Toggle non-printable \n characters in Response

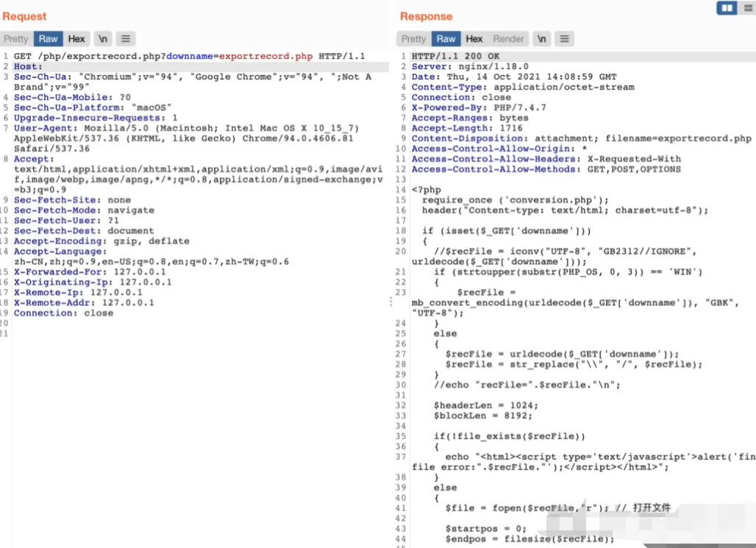tap(541, 38)
